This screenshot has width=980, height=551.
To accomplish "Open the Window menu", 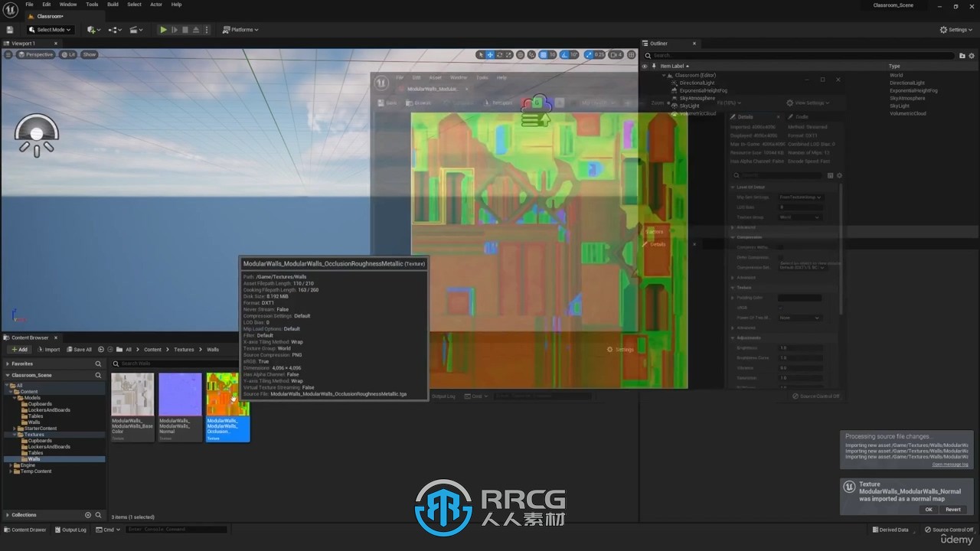I will 68,5.
